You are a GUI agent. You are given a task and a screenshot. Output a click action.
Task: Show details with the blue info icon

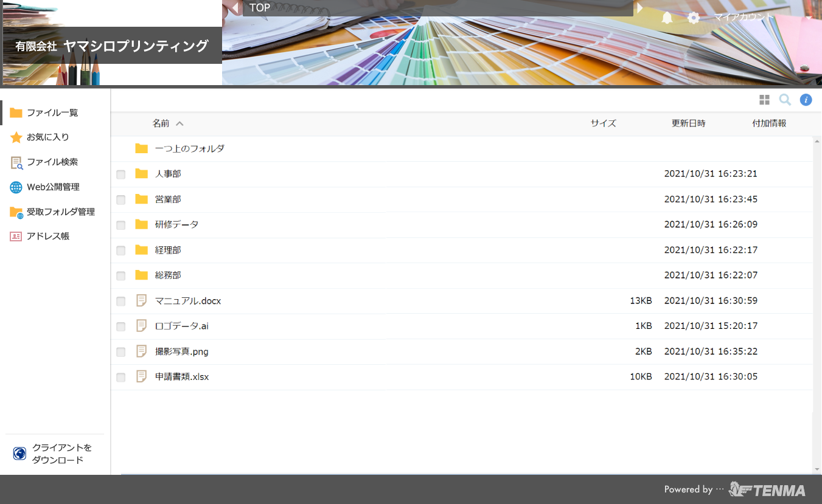click(x=806, y=100)
